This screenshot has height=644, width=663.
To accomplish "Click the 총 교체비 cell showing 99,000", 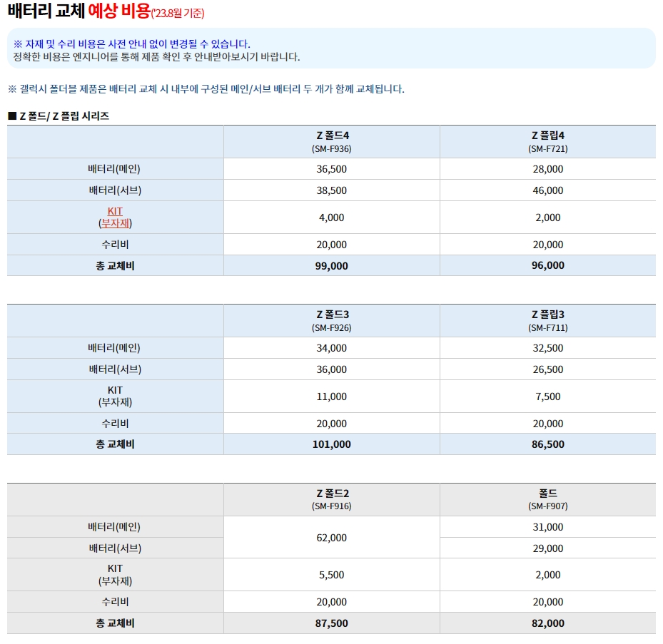I will pyautogui.click(x=330, y=265).
